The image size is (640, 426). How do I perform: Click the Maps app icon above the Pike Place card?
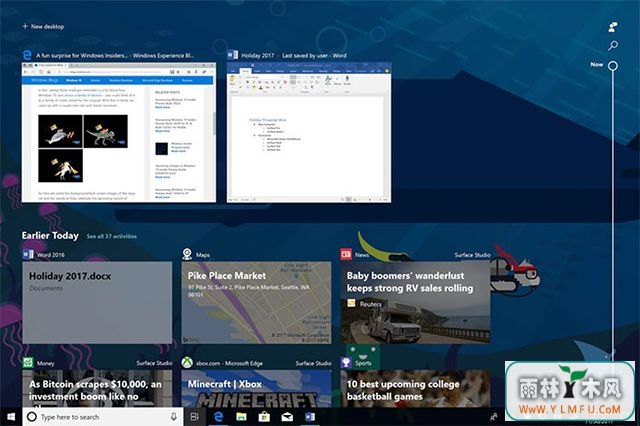(x=187, y=254)
